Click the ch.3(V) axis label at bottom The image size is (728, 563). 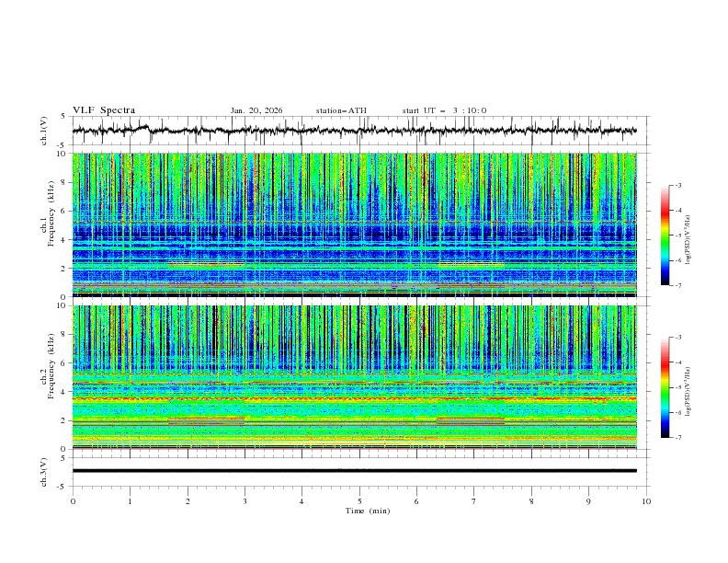coord(45,471)
